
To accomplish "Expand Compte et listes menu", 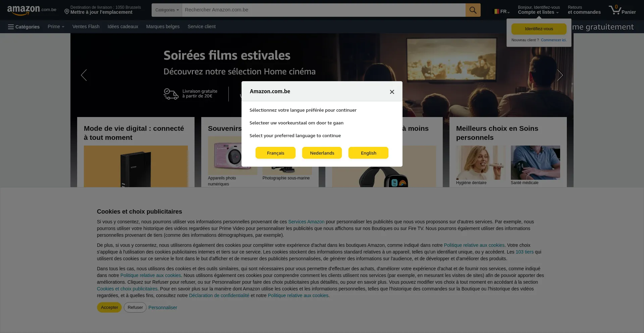I will [x=539, y=10].
